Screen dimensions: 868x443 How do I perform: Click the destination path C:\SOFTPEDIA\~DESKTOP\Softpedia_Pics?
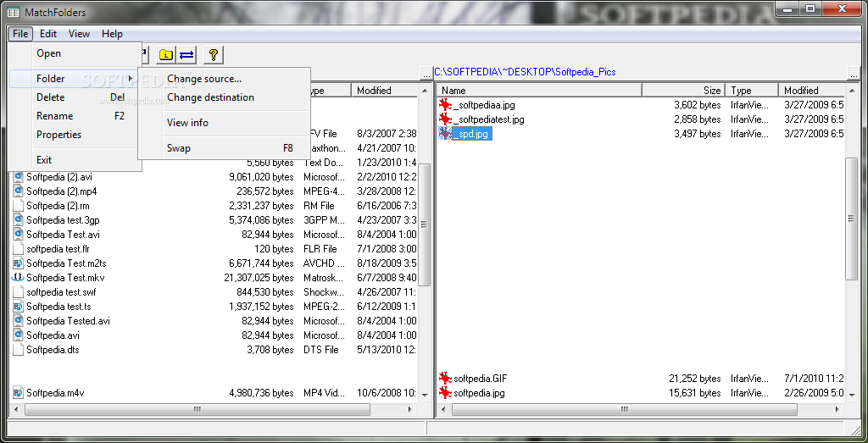pyautogui.click(x=525, y=72)
